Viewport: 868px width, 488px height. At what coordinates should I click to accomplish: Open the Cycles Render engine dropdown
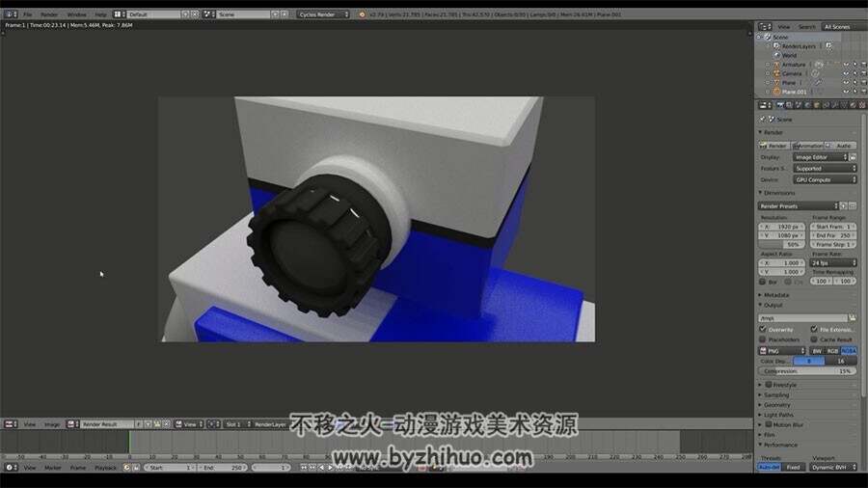tap(324, 14)
